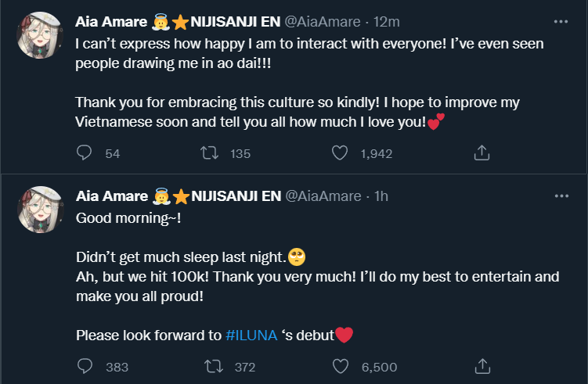This screenshot has height=384, width=588.
Task: Open more options on the 1h tweet
Action: pos(561,196)
